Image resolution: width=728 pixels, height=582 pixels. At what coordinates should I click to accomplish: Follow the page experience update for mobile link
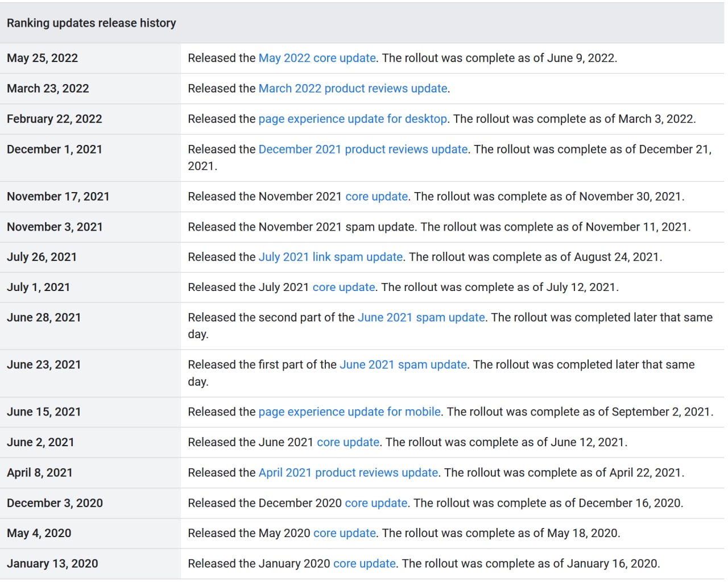pos(349,412)
